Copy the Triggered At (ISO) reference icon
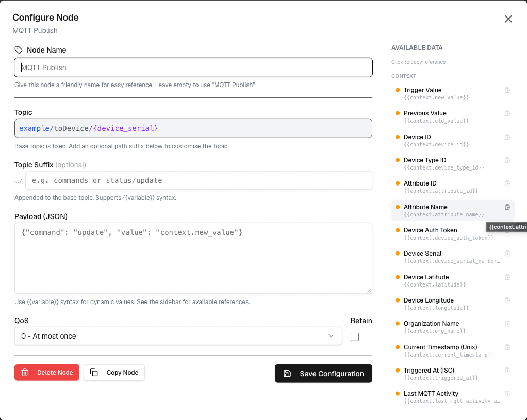The image size is (527, 420). point(507,371)
